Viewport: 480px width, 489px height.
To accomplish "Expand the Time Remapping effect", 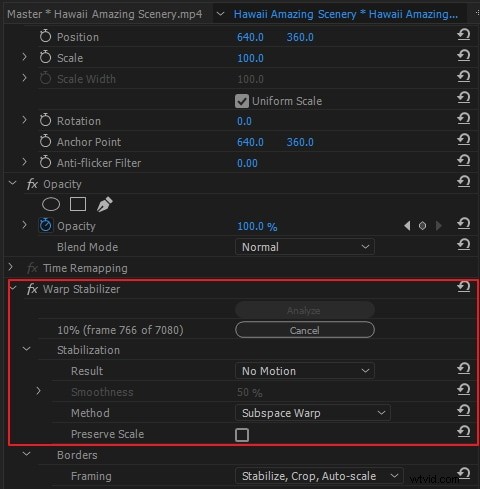I will [x=10, y=267].
